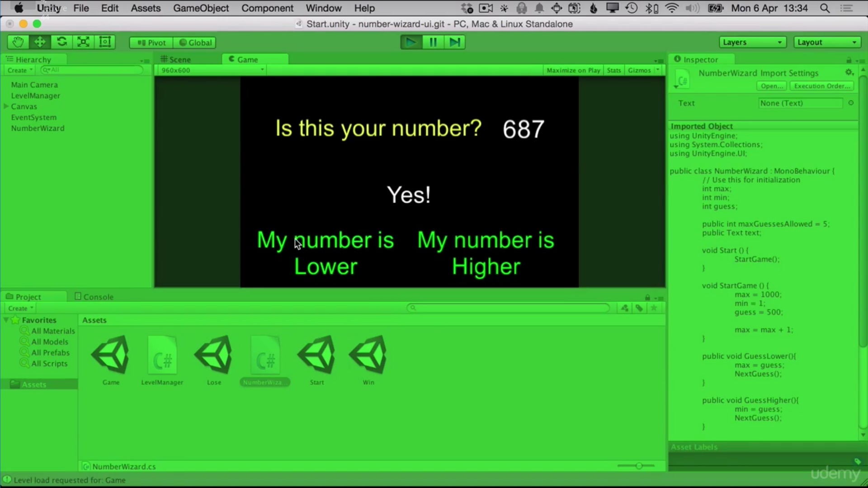The height and width of the screenshot is (488, 868).
Task: Select NumberWizard object in Hierarchy
Action: click(x=38, y=128)
